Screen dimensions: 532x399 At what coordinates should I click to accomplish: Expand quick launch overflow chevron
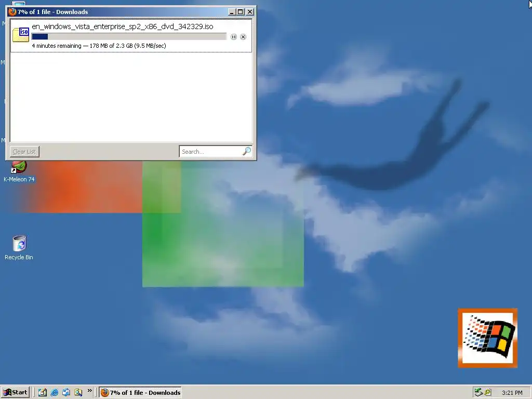89,391
